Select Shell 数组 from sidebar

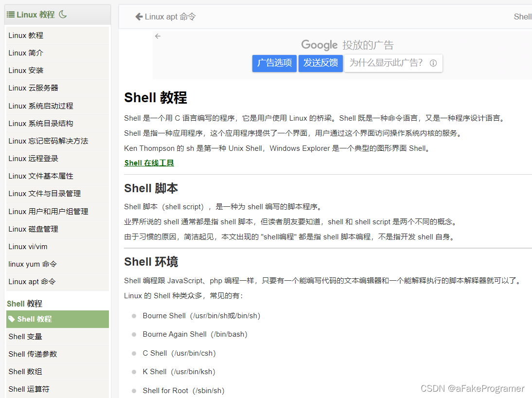(25, 371)
